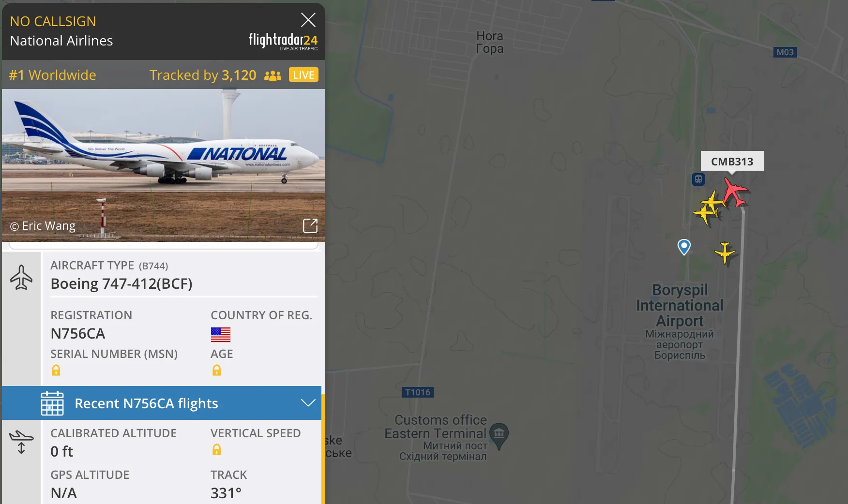
Task: Click the National Airlines aircraft photo
Action: [x=164, y=165]
